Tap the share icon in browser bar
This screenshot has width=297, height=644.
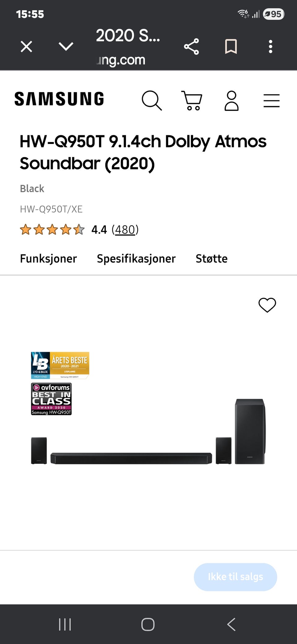coord(192,47)
